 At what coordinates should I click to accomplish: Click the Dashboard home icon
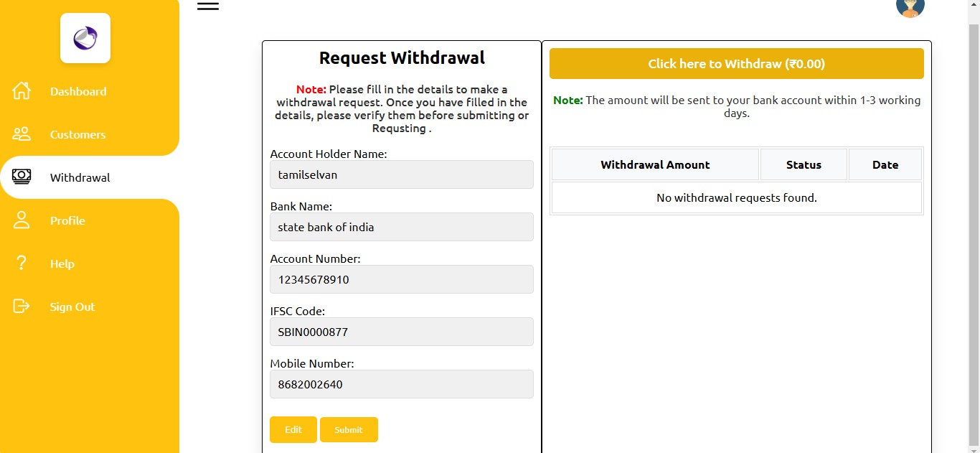[22, 91]
